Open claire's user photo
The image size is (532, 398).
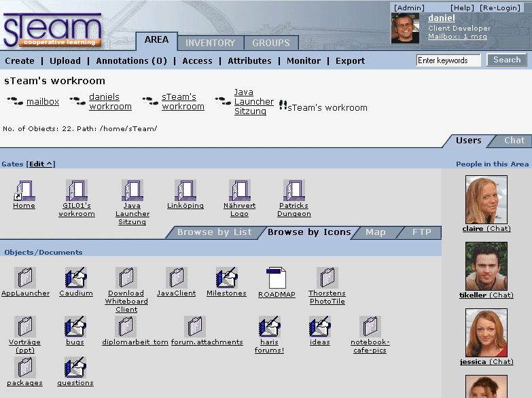click(x=486, y=200)
